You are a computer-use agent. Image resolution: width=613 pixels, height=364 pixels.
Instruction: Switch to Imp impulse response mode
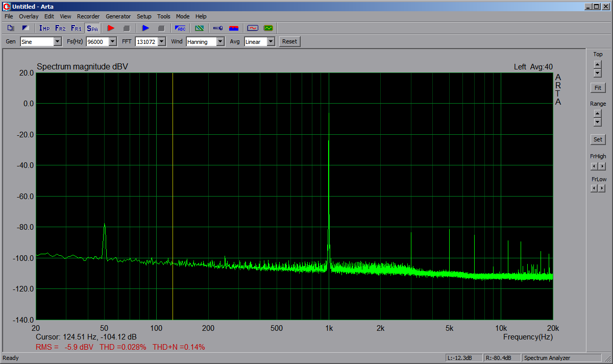[x=44, y=28]
